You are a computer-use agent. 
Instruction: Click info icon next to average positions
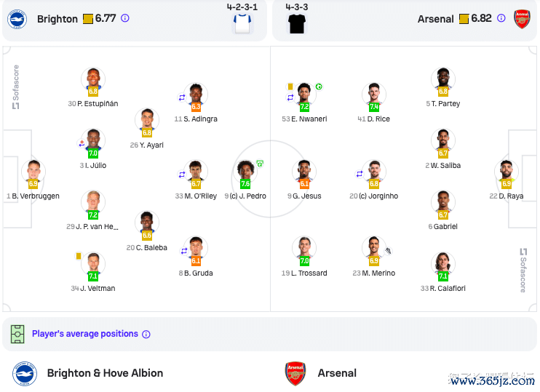point(146,334)
